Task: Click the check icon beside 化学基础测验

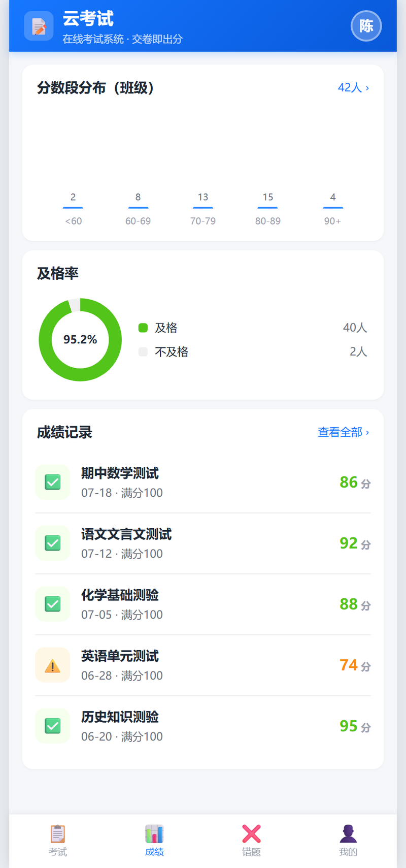Action: tap(52, 604)
